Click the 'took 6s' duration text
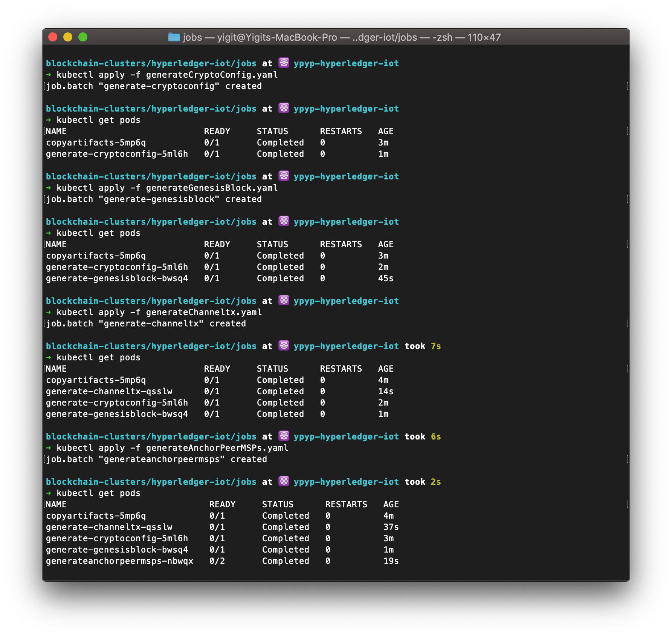The width and height of the screenshot is (672, 637). (x=423, y=436)
